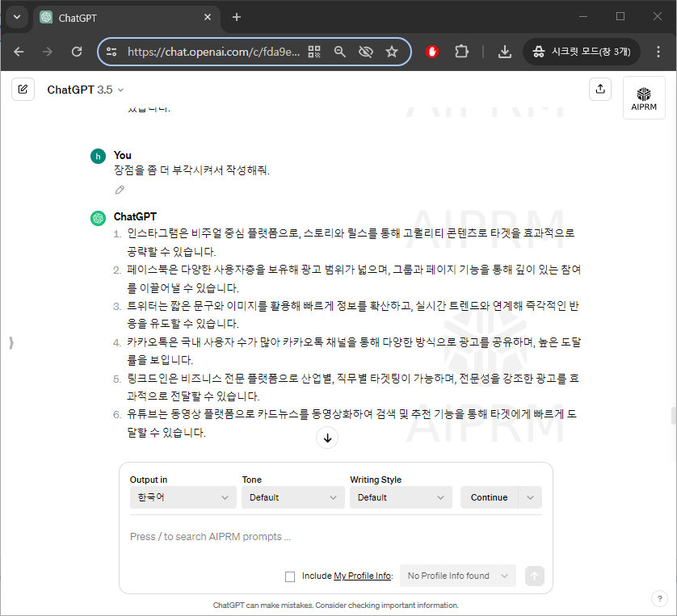
Task: Open the No Profile Info found dropdown
Action: point(458,576)
